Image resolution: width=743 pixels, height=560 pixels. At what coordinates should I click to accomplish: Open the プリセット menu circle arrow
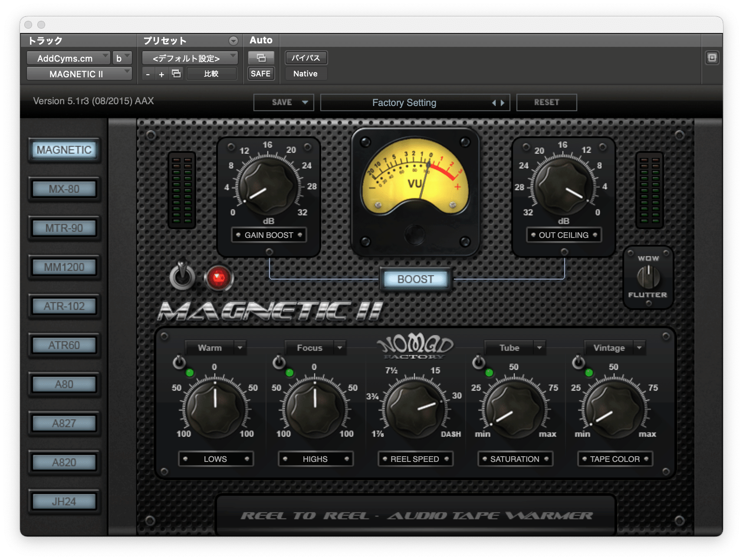(x=233, y=41)
